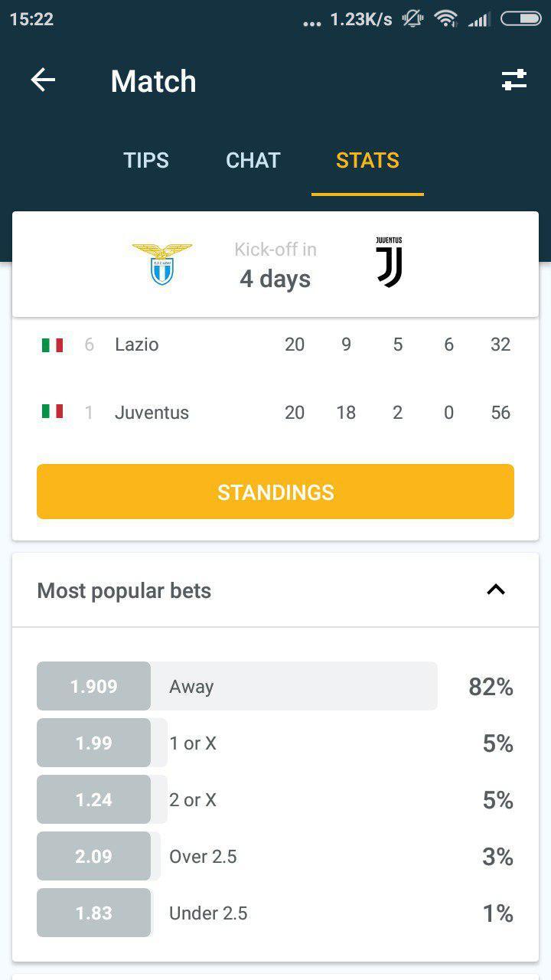Tap the Lazio club crest
The width and height of the screenshot is (551, 980).
pyautogui.click(x=162, y=264)
